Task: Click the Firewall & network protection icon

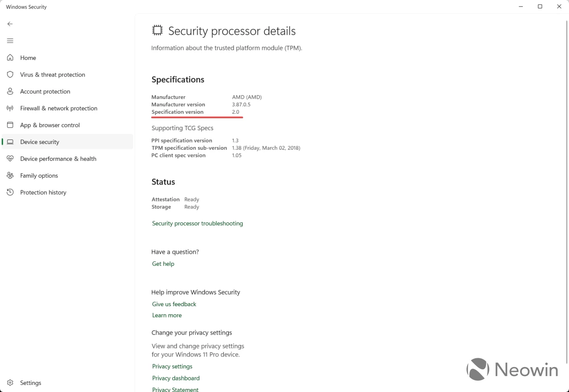Action: 10,108
